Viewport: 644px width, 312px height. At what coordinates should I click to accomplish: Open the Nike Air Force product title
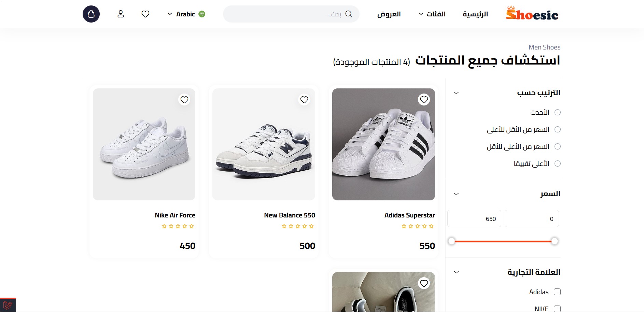click(x=175, y=215)
